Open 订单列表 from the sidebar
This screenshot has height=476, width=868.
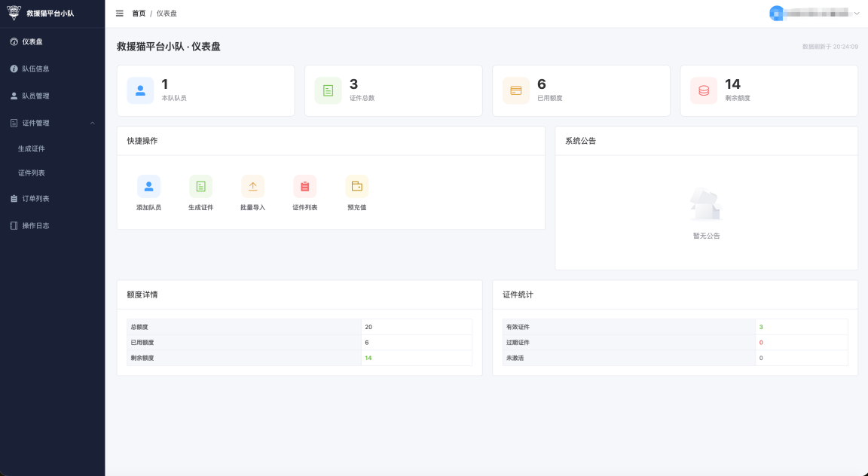pos(35,198)
